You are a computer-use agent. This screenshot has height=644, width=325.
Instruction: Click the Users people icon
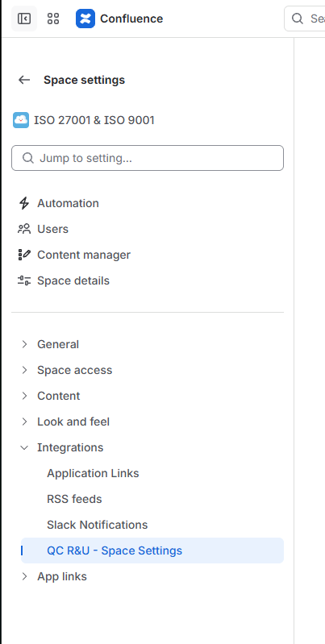pos(24,229)
